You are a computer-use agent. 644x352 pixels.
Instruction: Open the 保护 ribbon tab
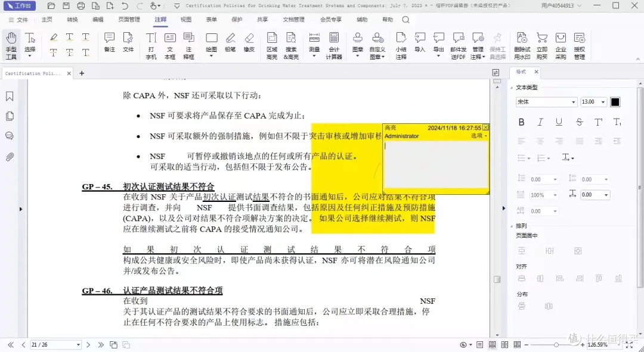(x=237, y=19)
